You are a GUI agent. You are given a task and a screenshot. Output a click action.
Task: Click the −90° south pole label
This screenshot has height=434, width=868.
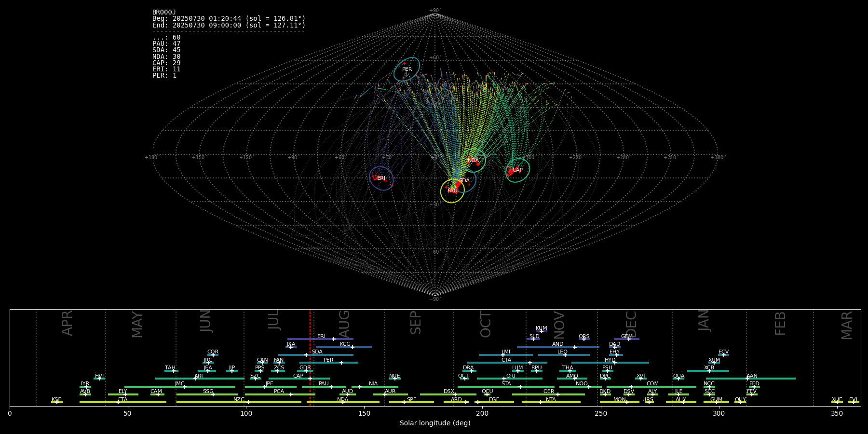435,299
